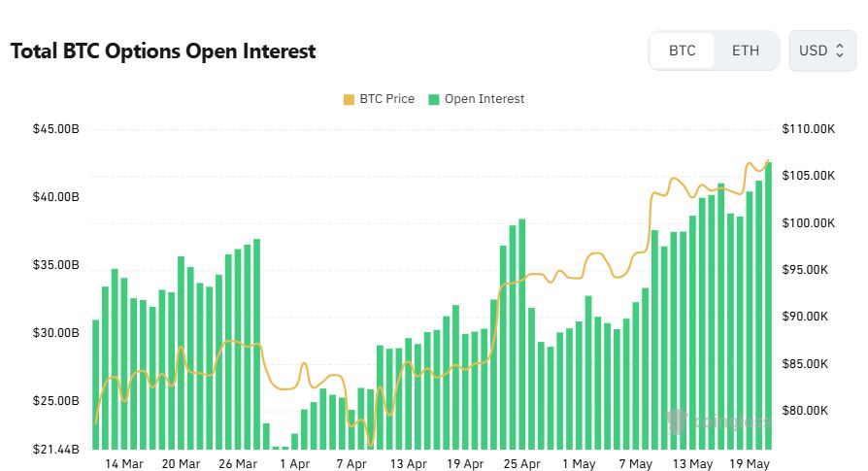Screen dimensions: 868x471
Task: Select the tallest bar near 25 Apr
Action: pos(521,334)
